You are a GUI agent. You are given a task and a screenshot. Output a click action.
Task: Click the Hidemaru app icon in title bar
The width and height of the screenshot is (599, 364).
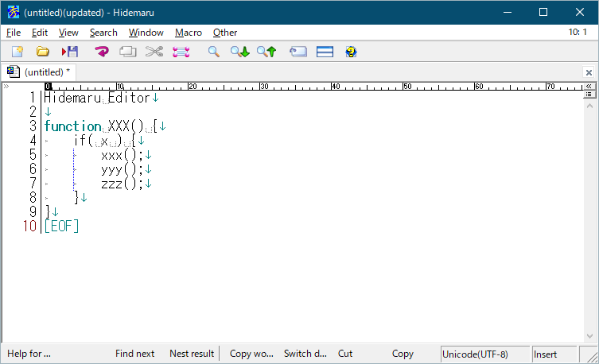click(14, 12)
